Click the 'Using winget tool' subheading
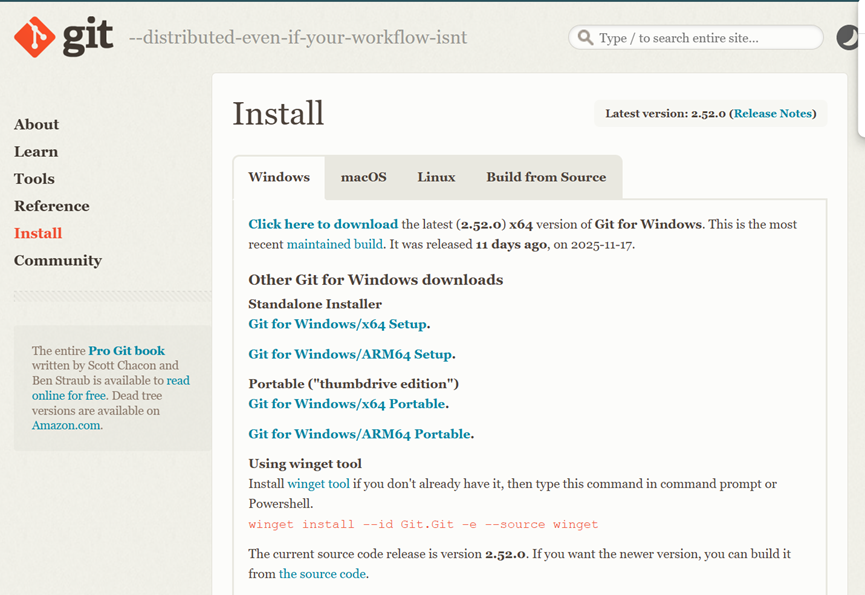The width and height of the screenshot is (865, 595). coord(305,464)
